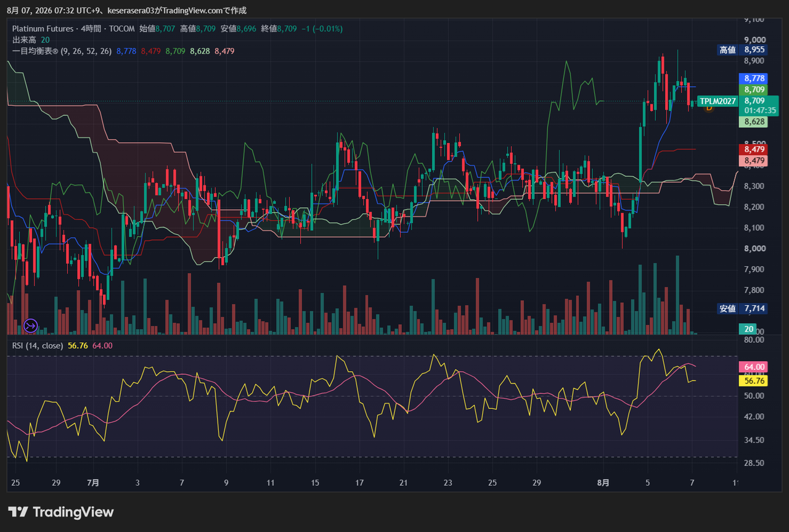Image resolution: width=789 pixels, height=532 pixels.
Task: Click the 7月 month label on the time axis
Action: (x=93, y=482)
